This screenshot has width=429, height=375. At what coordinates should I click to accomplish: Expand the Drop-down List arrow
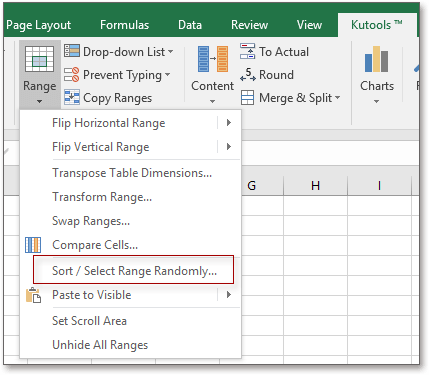(x=171, y=52)
